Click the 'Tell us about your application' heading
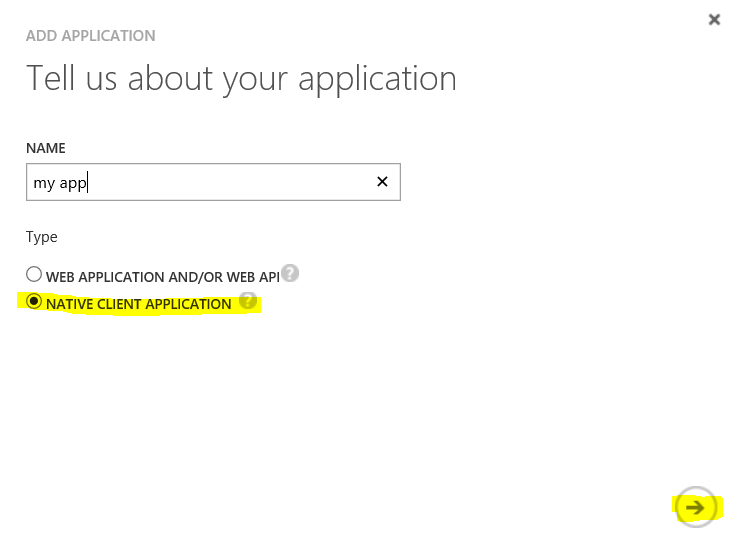735x537 pixels. coord(241,78)
